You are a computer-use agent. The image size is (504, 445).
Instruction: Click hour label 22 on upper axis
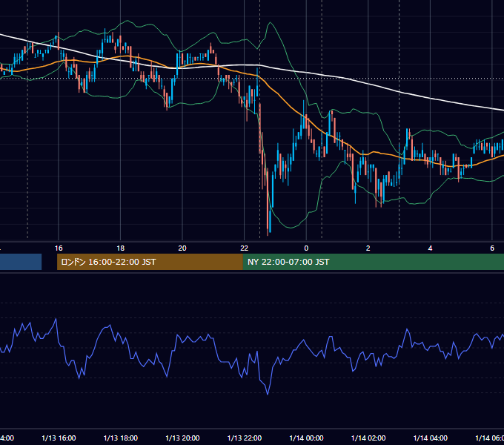(245, 248)
